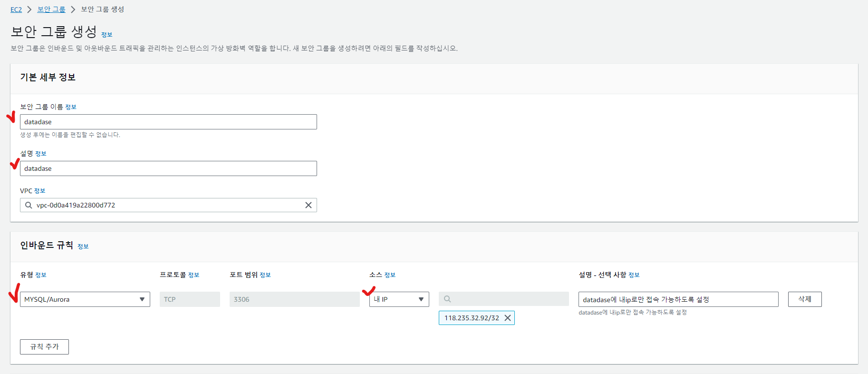Remove the 118.235.32.92/32 IP tag
The width and height of the screenshot is (868, 374).
tap(508, 318)
